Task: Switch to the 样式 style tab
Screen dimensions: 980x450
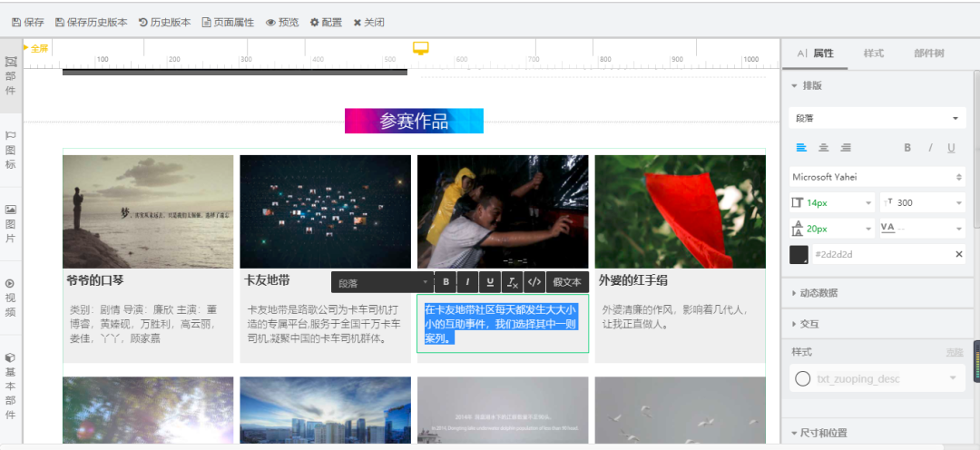Action: (x=874, y=54)
